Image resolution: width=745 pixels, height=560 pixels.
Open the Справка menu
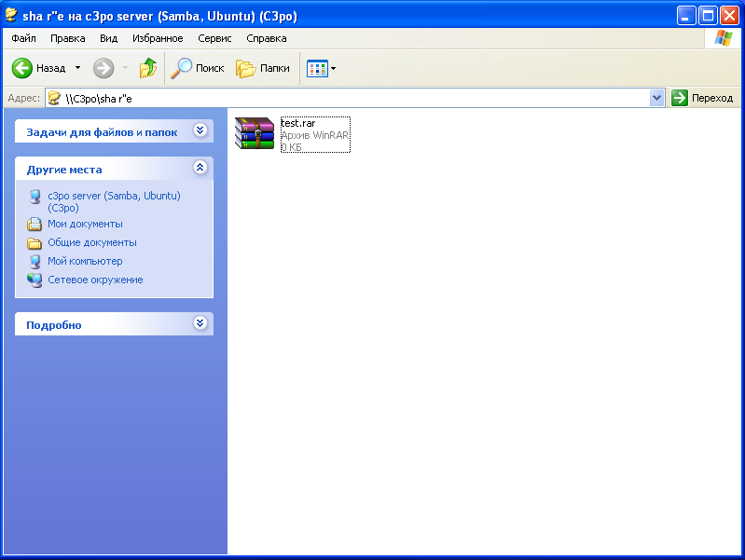(267, 38)
